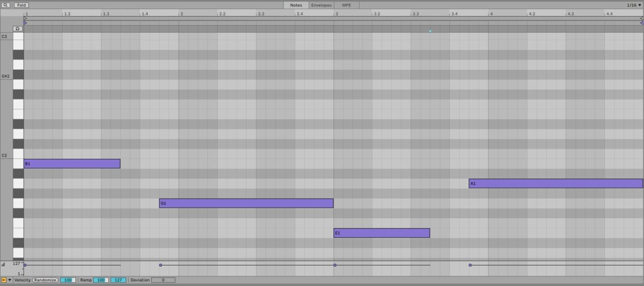644x286 pixels.
Task: Click the purple clip start marker
Action: [x=25, y=23]
